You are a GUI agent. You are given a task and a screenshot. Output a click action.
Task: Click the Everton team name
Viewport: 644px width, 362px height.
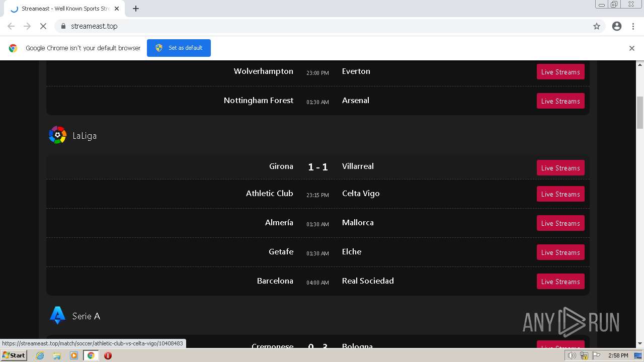[x=356, y=71]
